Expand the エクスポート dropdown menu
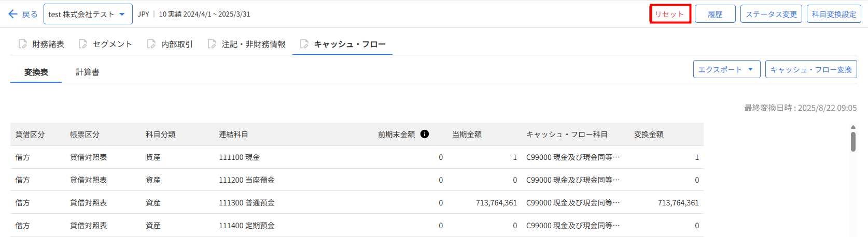The width and height of the screenshot is (868, 237). 726,69
